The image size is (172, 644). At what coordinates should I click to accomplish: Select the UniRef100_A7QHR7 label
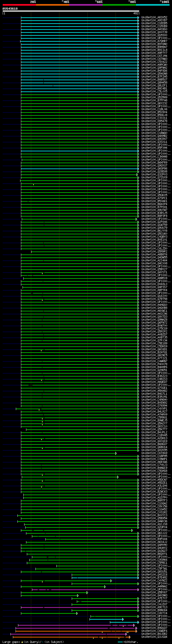(154, 41)
